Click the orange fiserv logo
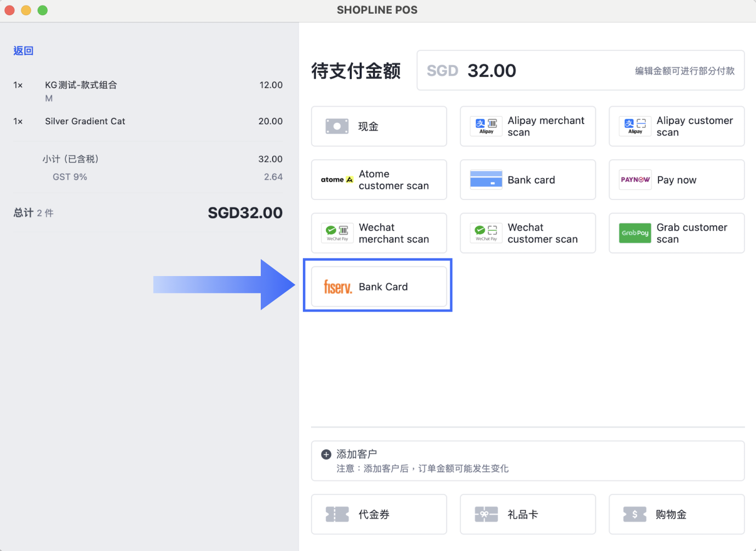The height and width of the screenshot is (551, 756). pos(337,286)
